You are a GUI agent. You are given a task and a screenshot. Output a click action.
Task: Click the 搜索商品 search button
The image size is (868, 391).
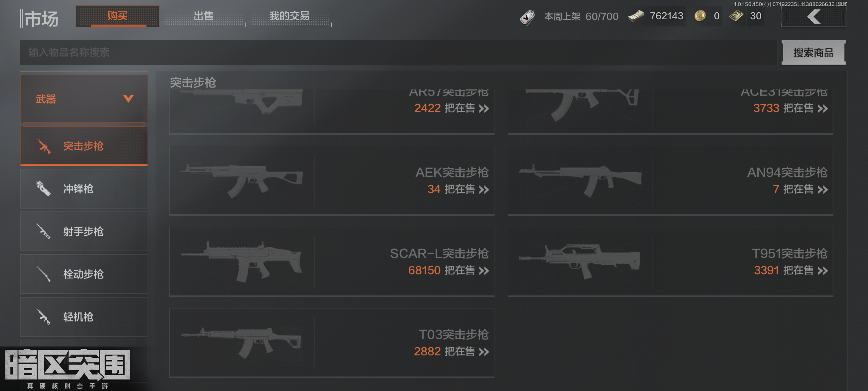click(x=813, y=52)
